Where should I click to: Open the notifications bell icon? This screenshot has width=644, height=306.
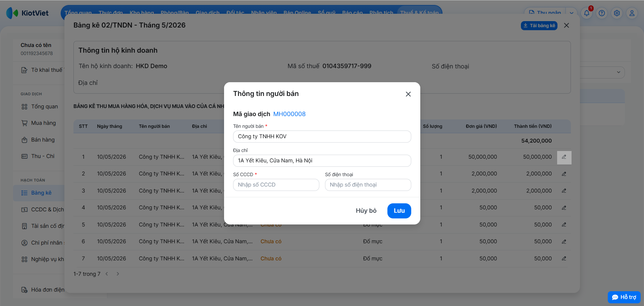pos(587,13)
